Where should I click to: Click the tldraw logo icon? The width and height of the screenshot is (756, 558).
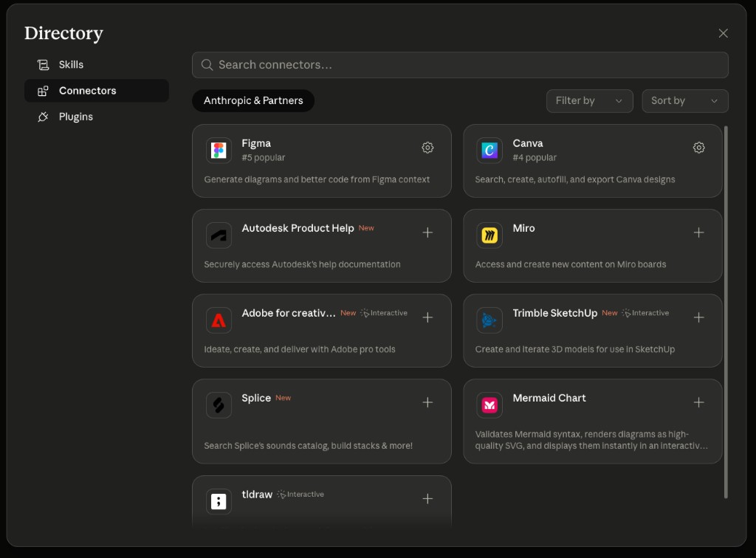219,501
